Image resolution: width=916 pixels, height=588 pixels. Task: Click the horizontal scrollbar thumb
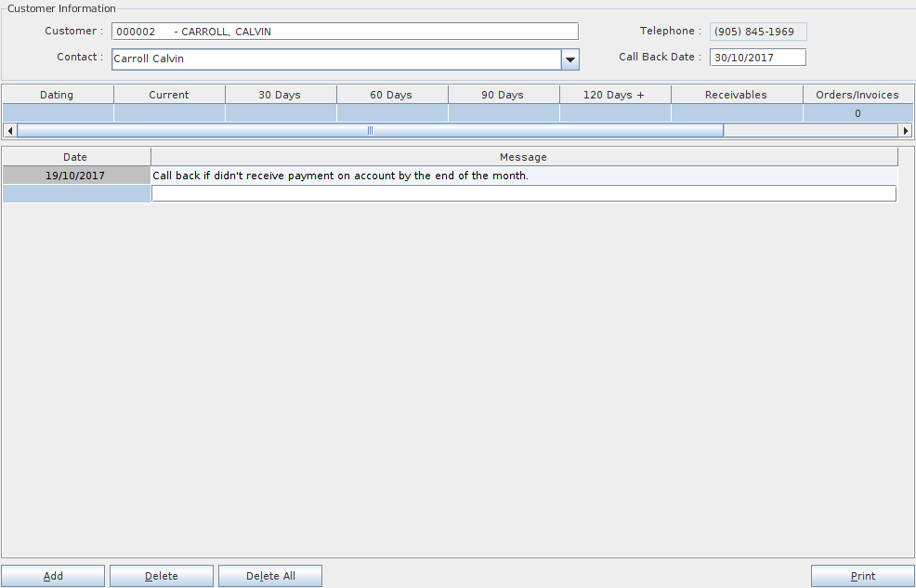[x=370, y=131]
